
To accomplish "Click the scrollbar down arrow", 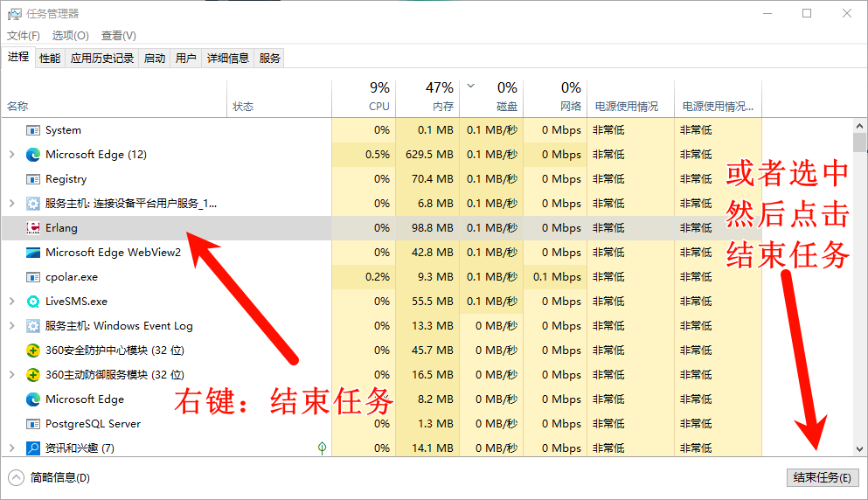I will click(x=859, y=449).
